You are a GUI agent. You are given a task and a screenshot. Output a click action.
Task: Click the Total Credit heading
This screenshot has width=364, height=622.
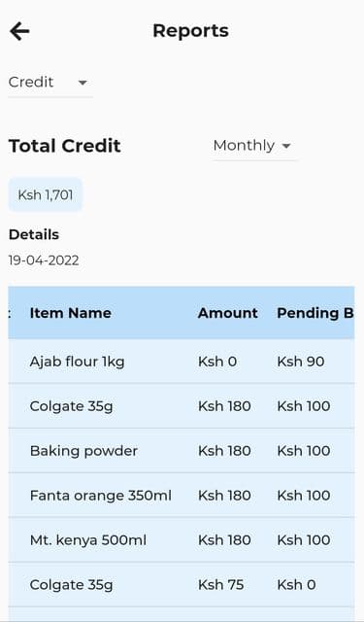pos(65,146)
